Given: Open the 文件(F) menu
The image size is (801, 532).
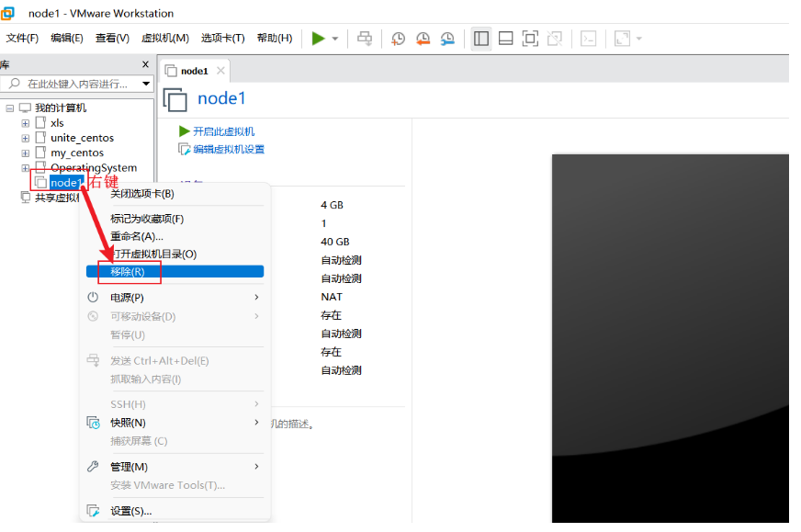Looking at the screenshot, I should point(22,39).
